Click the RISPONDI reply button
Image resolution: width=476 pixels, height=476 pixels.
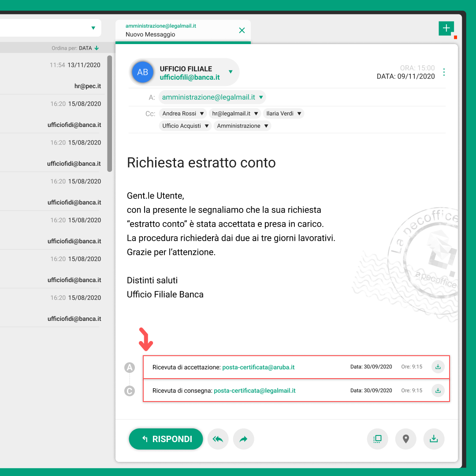[x=166, y=439]
